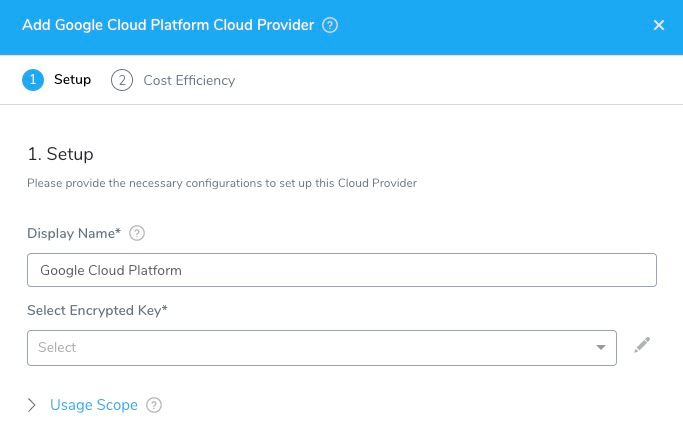The image size is (683, 431).
Task: Click the Select Encrypted Key label
Action: [97, 310]
